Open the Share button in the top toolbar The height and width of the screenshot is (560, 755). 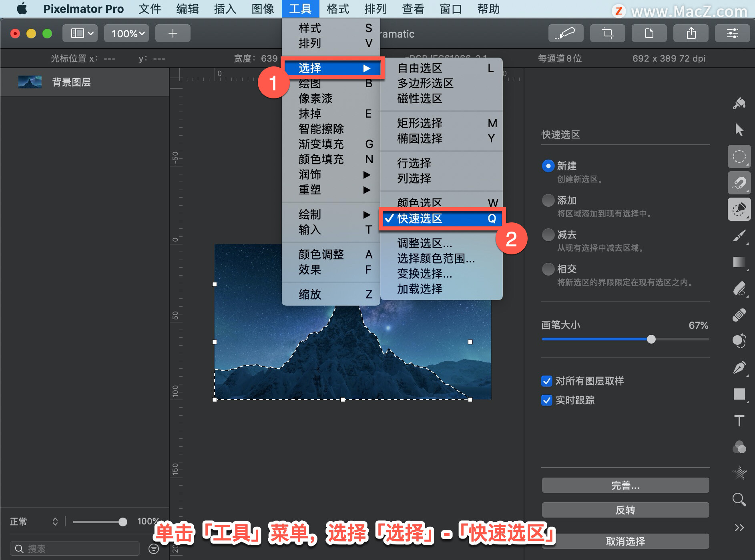click(x=691, y=33)
